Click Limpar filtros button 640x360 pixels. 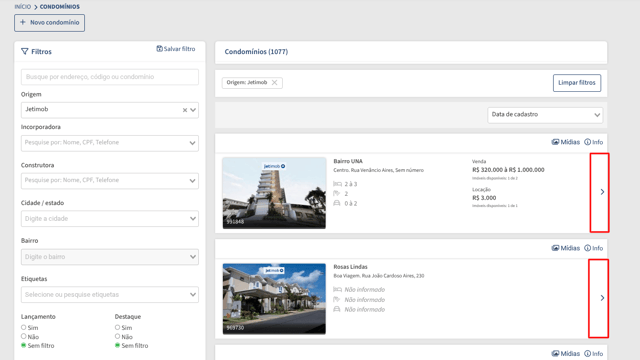click(577, 83)
